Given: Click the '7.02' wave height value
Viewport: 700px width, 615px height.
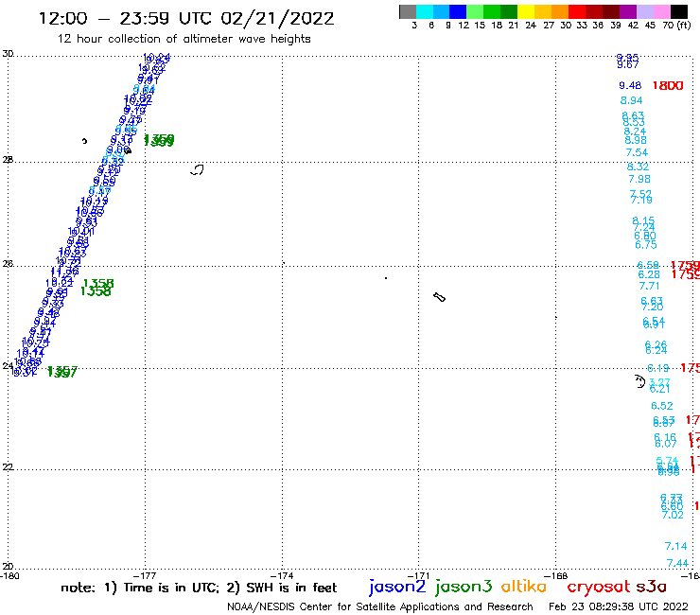Looking at the screenshot, I should [673, 515].
